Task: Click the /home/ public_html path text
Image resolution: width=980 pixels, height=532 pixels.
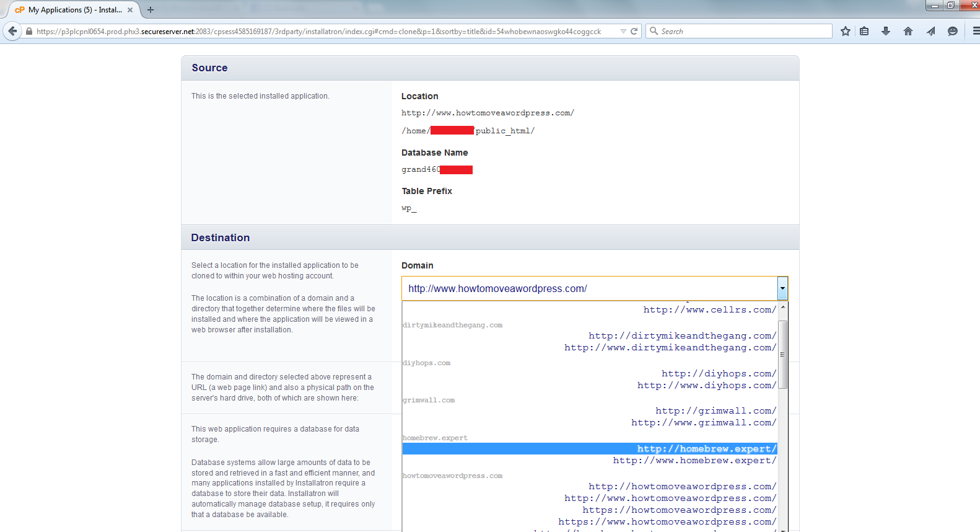Action: tap(468, 131)
